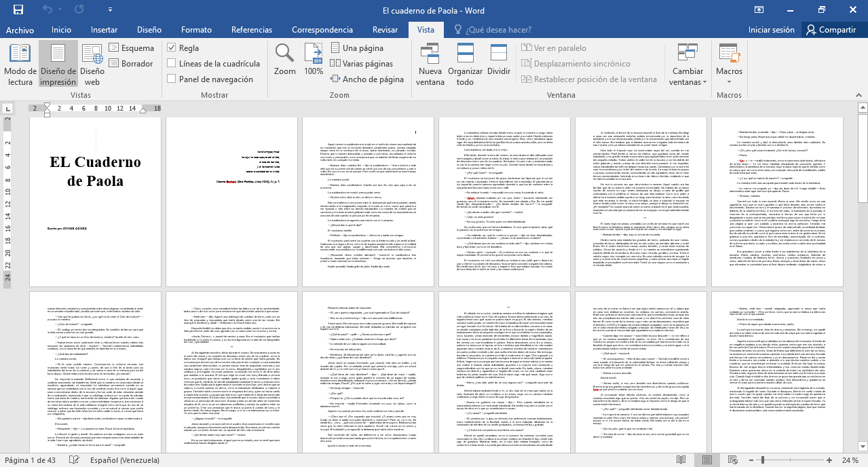Screen dimensions: 868x467
Task: Select print layout in status bar
Action: [707, 460]
